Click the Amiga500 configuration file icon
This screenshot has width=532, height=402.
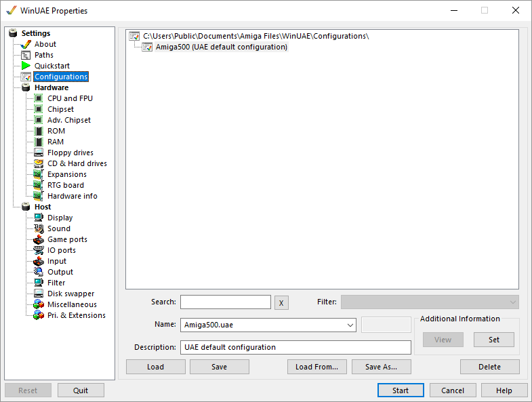coord(147,47)
